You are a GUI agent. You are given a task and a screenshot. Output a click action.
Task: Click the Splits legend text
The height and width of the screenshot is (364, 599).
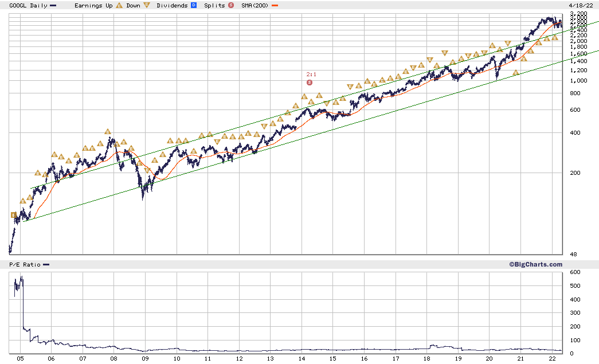pos(215,5)
